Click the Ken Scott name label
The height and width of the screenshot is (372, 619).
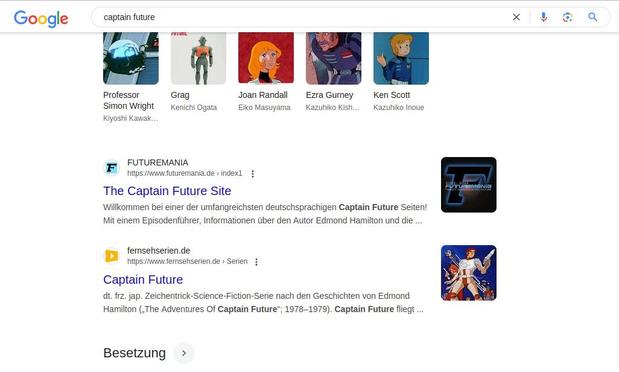pos(392,95)
